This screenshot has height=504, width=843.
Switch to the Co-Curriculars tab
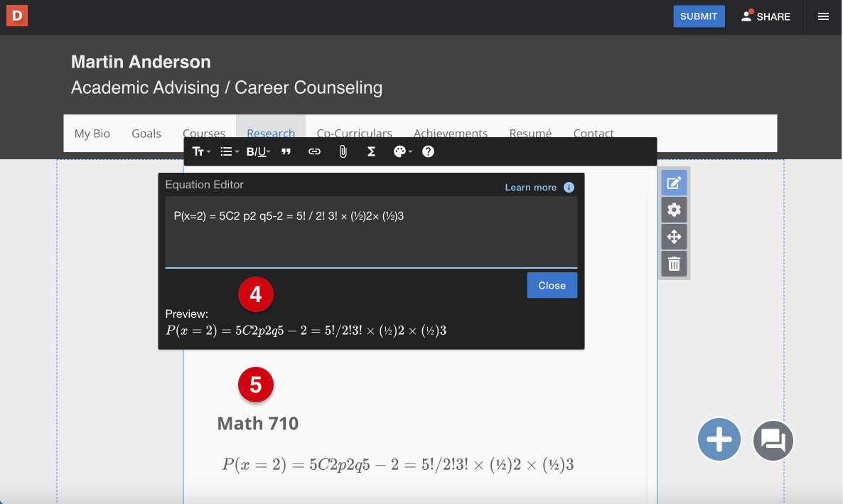(x=354, y=133)
